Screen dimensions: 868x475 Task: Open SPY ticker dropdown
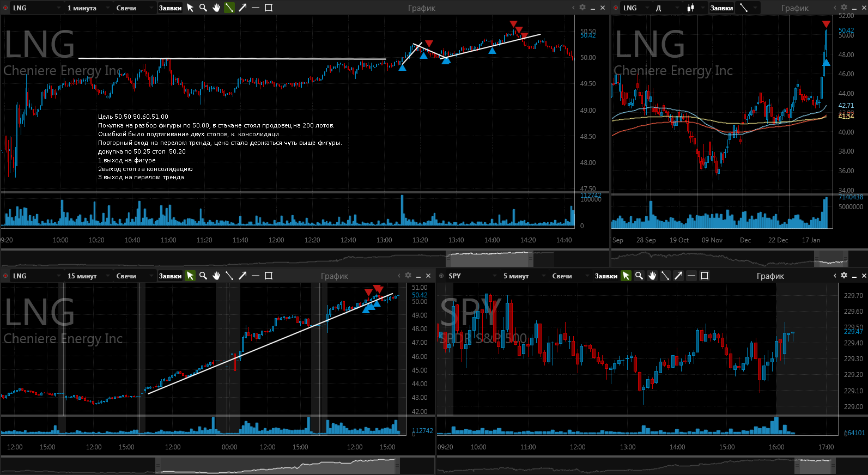click(472, 276)
